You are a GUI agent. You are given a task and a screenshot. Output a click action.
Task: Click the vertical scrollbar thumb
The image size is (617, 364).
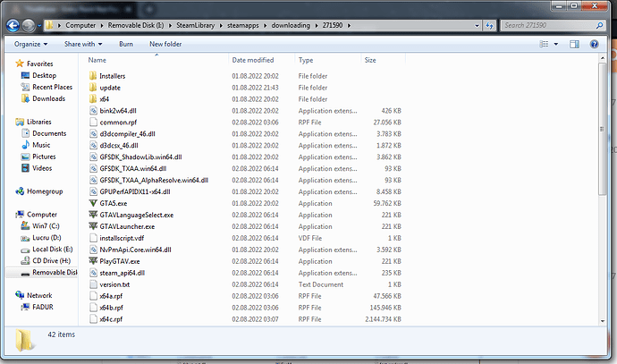click(602, 129)
